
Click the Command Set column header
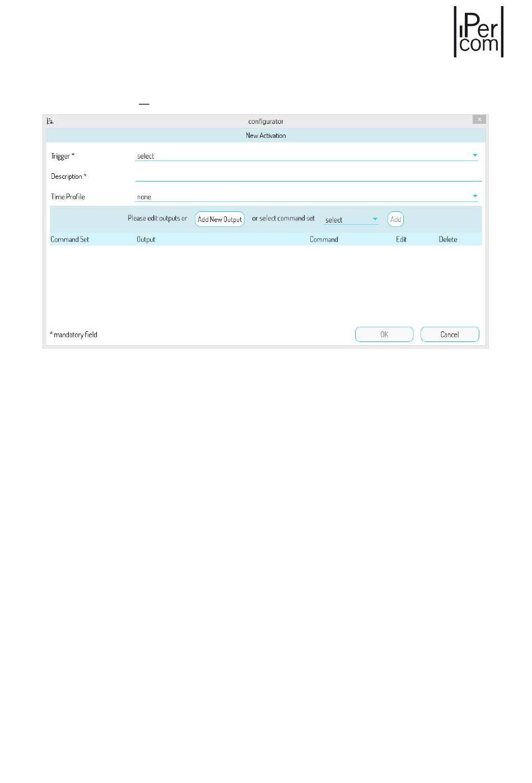[x=70, y=239]
